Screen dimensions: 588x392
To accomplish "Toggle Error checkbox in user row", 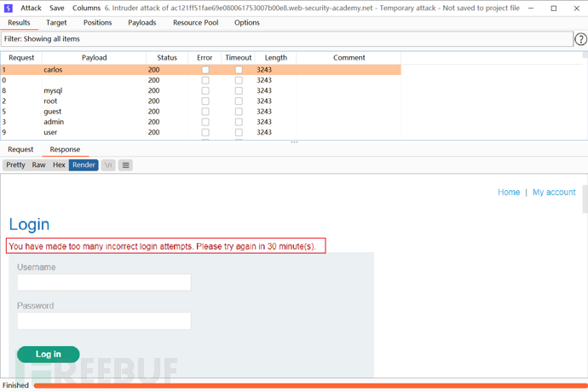I will pyautogui.click(x=205, y=132).
